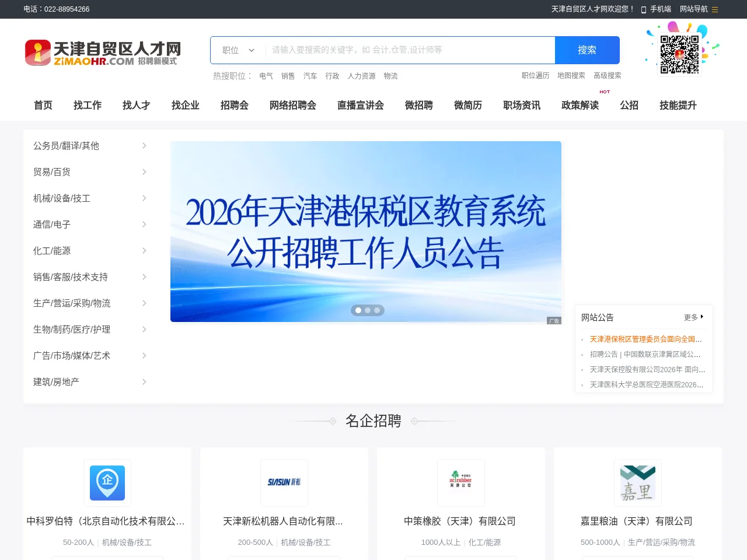The image size is (747, 560).
Task: Click the blue 搜索 button
Action: tap(587, 50)
